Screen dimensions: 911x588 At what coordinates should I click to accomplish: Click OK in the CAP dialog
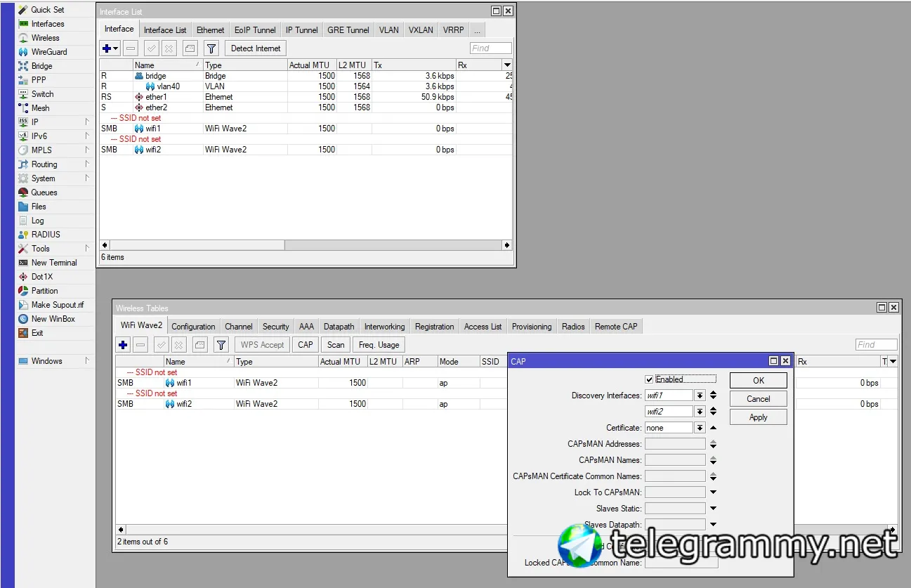coord(759,380)
